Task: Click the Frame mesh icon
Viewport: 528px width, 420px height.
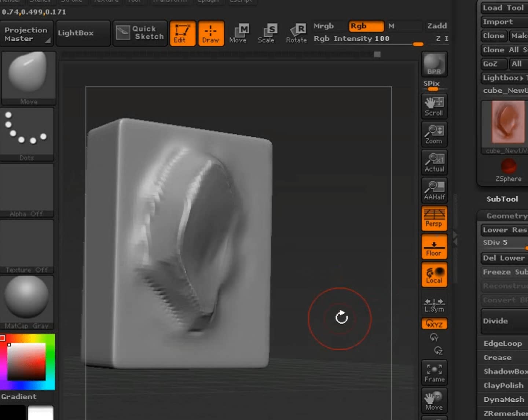Action: point(434,372)
